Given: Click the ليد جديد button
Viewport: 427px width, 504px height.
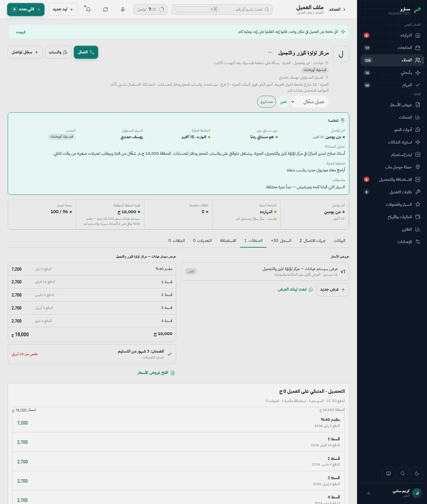Looking at the screenshot, I should 63,9.
